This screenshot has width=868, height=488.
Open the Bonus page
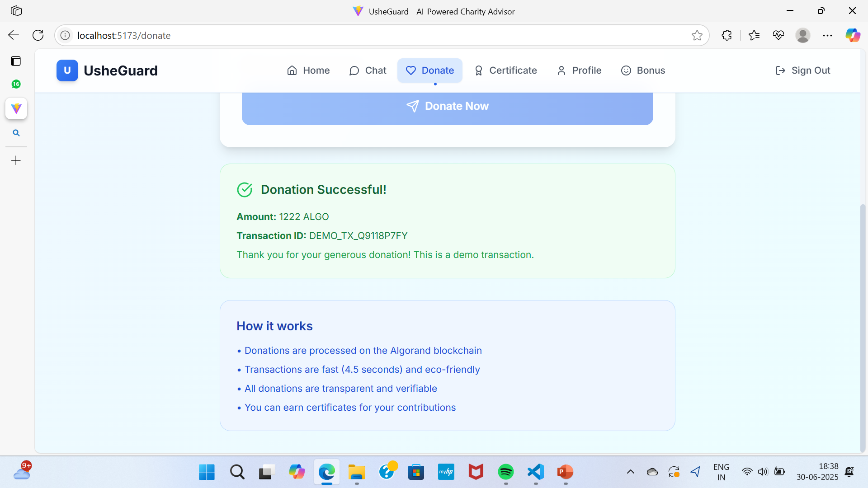(x=643, y=70)
